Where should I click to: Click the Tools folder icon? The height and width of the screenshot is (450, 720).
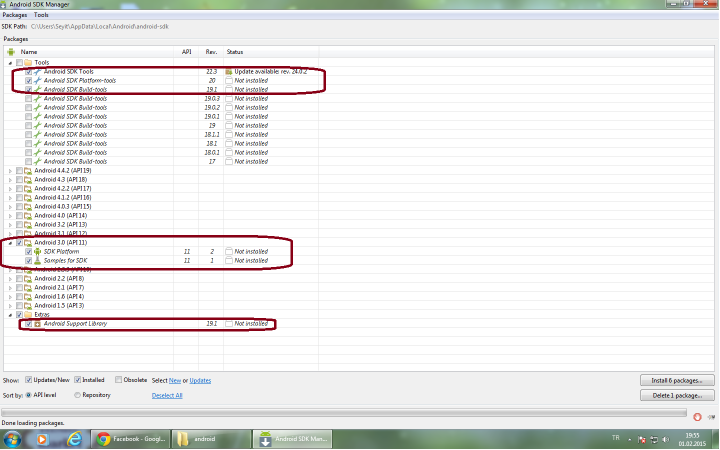pyautogui.click(x=28, y=62)
